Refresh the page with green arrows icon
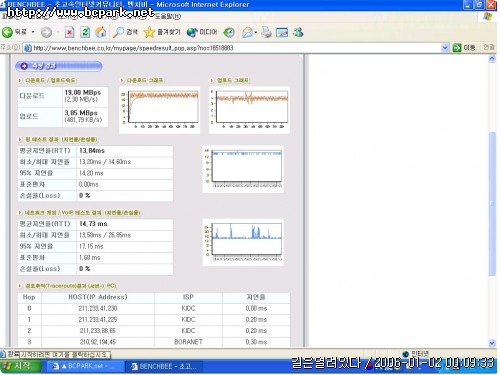Image resolution: width=500 pixels, height=375 pixels. pos(85,32)
